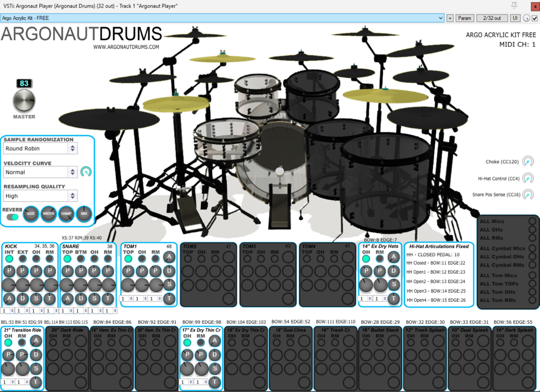Enable the ALL Mics circle toggle

click(532, 221)
